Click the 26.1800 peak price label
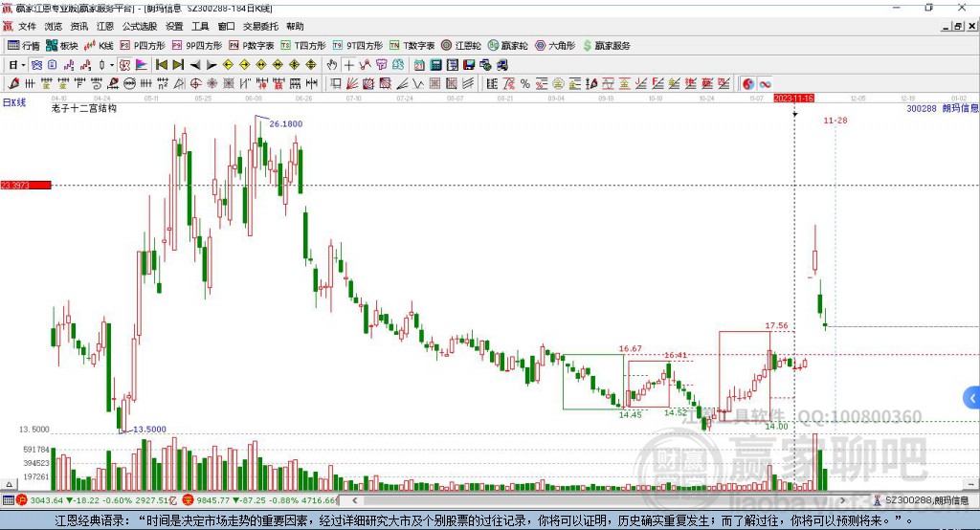The image size is (980, 530). (x=285, y=123)
